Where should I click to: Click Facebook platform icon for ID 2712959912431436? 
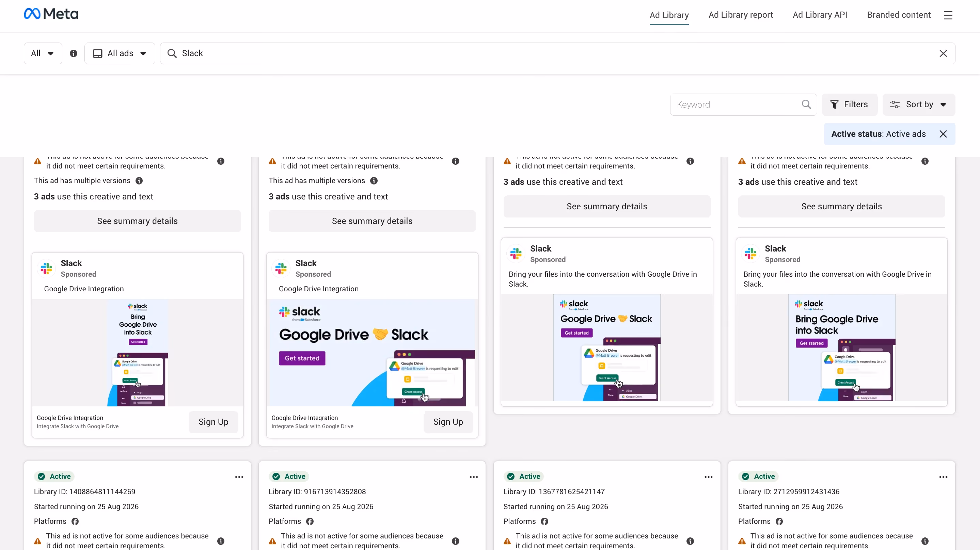779,521
